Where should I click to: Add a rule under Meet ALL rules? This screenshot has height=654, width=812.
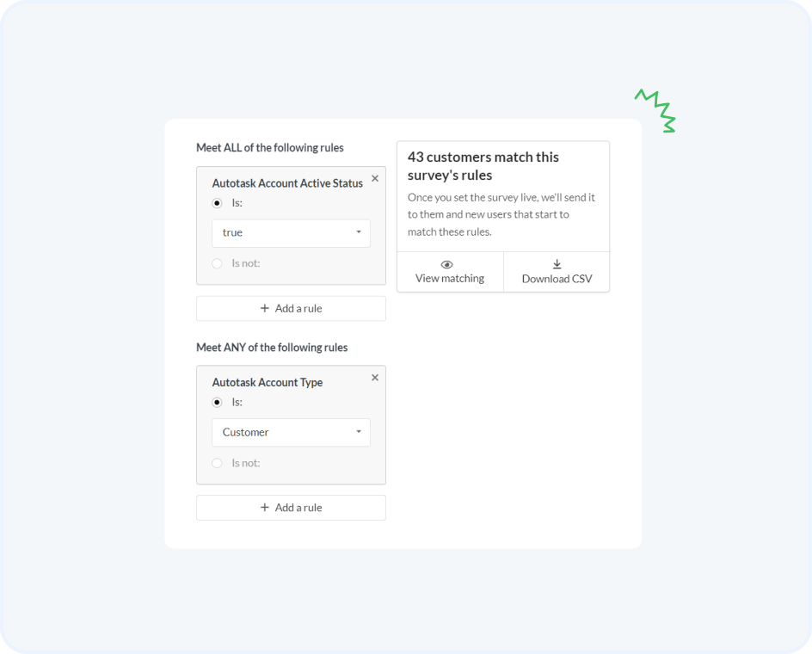pos(291,308)
